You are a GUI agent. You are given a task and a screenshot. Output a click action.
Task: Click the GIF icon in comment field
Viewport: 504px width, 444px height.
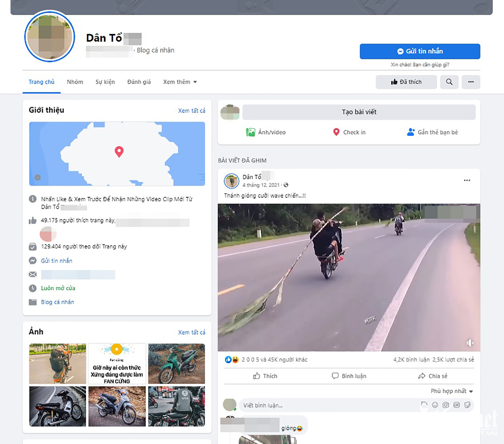click(456, 405)
